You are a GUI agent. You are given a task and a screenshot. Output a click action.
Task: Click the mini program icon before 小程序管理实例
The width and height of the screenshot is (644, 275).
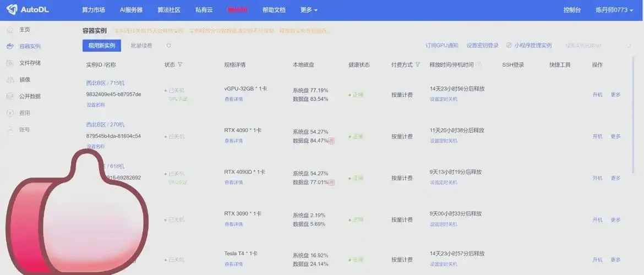[x=509, y=46]
